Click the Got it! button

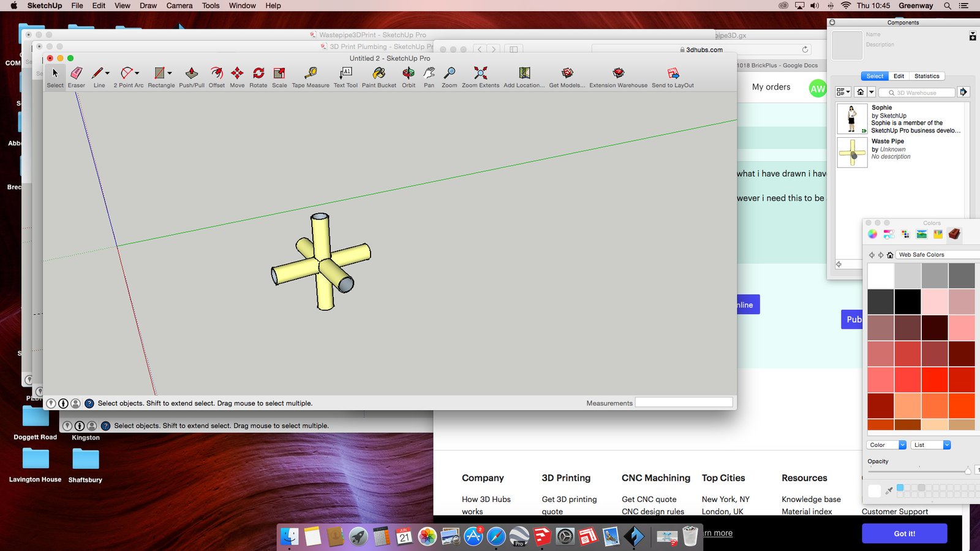[904, 533]
